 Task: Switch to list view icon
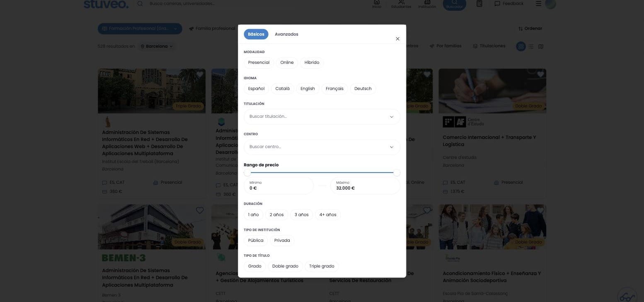[531, 46]
